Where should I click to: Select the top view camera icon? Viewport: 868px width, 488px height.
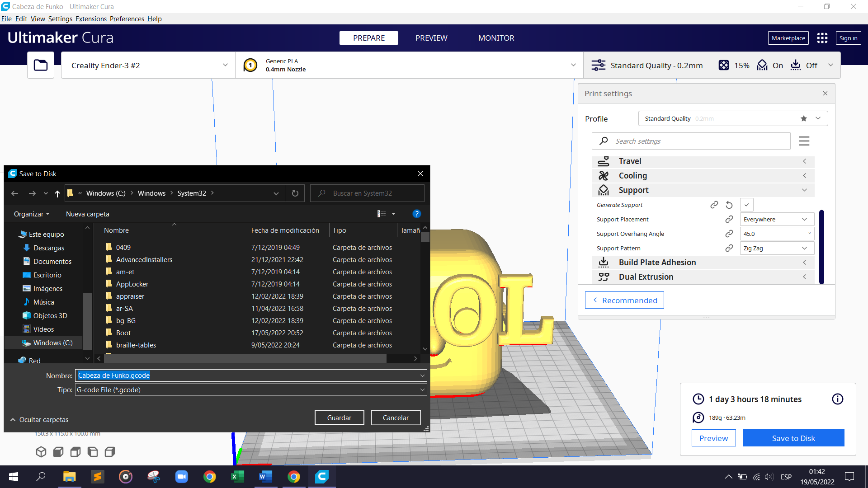tap(75, 452)
